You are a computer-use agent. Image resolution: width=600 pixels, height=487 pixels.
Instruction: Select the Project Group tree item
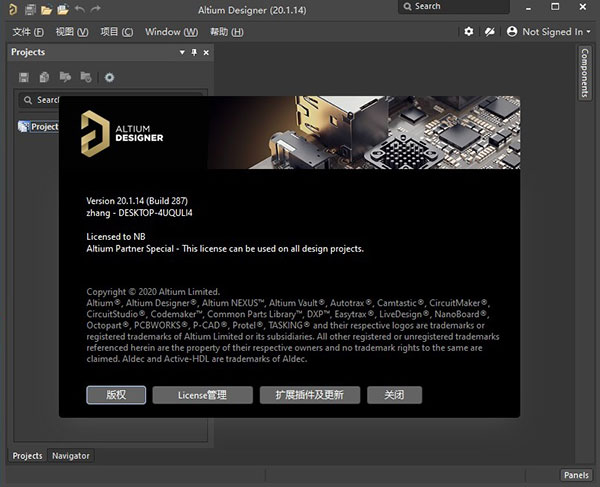pyautogui.click(x=38, y=126)
